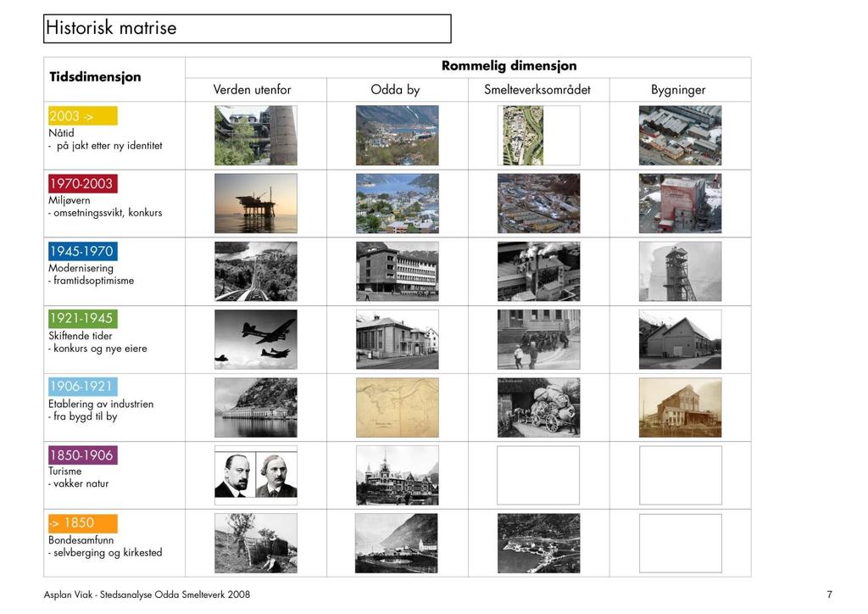Select the text 'på jakt etter ny identitet'
The image size is (868, 614).
click(x=109, y=146)
